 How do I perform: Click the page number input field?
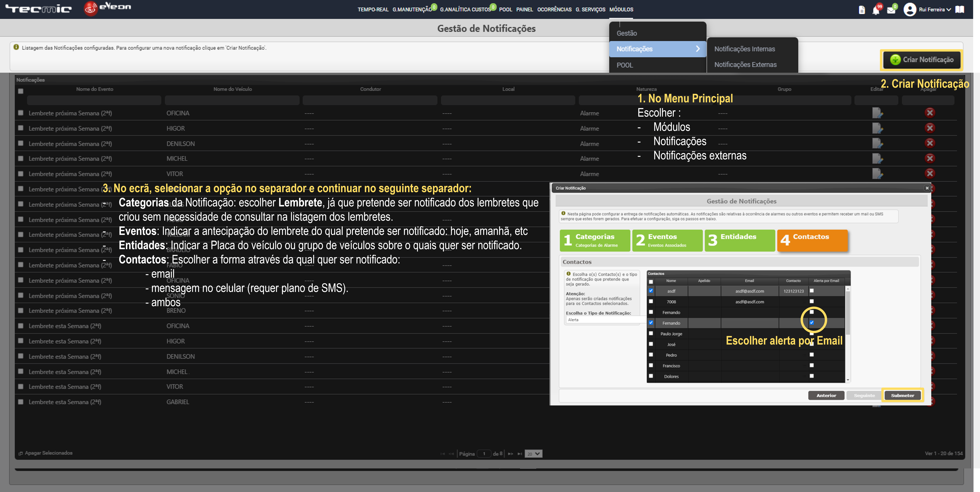484,454
